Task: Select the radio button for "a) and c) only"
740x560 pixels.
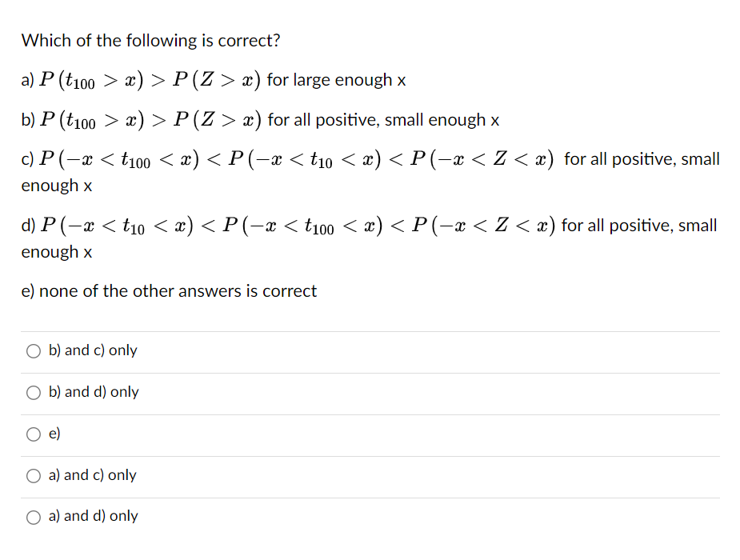Action: pyautogui.click(x=34, y=475)
